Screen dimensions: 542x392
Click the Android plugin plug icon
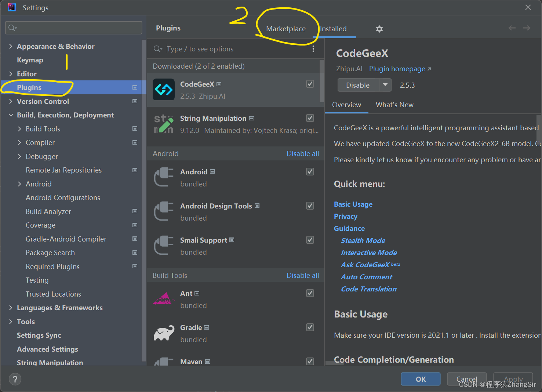[164, 177]
